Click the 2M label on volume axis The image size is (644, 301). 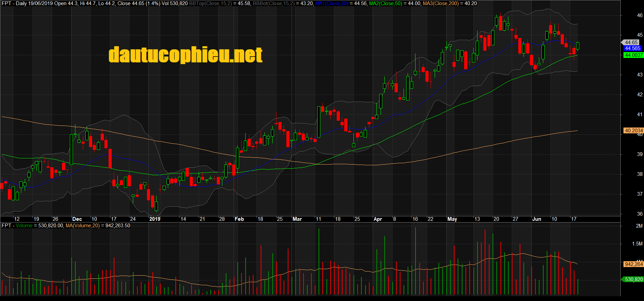pyautogui.click(x=639, y=226)
